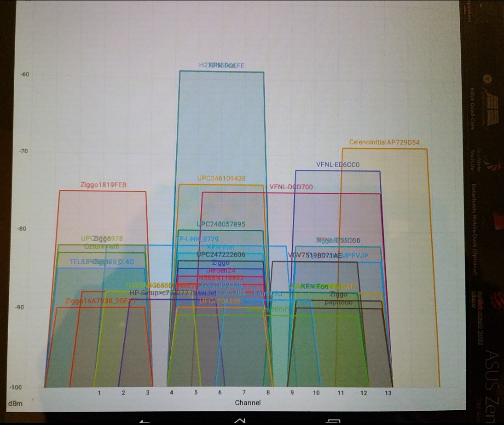
Task: Select the VFNL-DCD700 network label
Action: pyautogui.click(x=291, y=187)
